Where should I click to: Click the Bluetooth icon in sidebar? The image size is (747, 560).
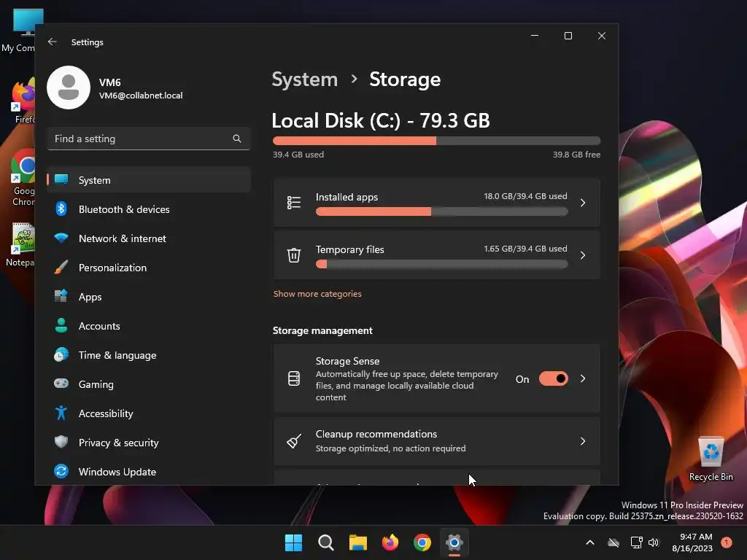click(61, 209)
